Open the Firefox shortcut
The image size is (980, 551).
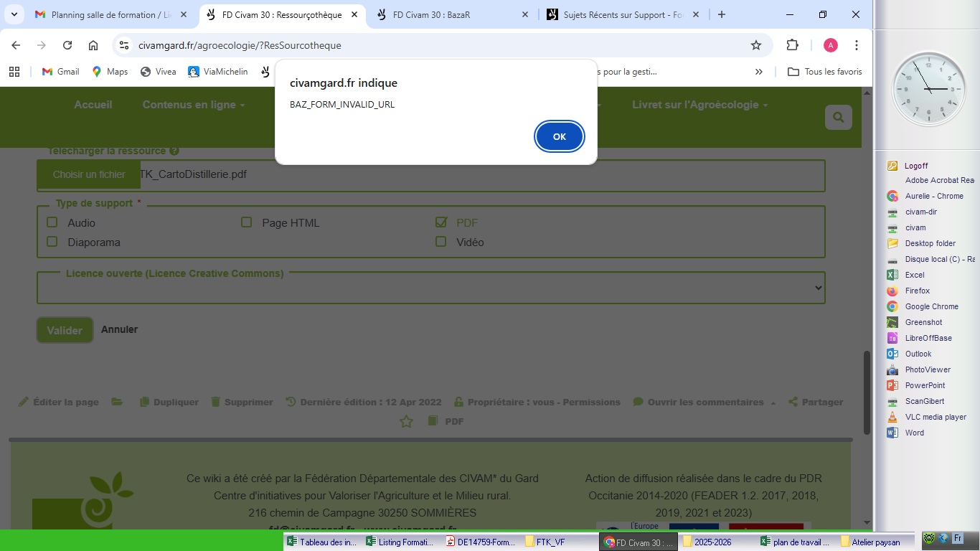pyautogui.click(x=916, y=291)
